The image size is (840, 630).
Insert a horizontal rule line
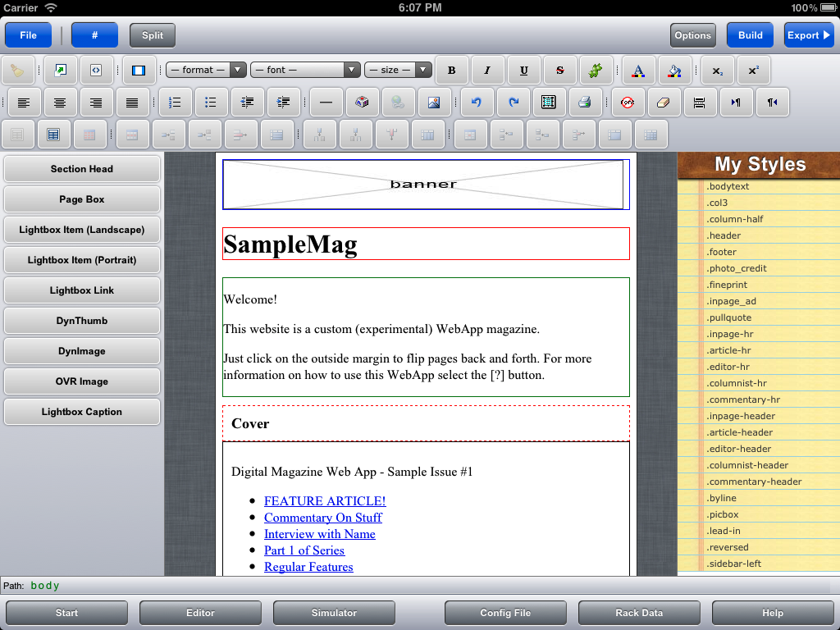[326, 103]
